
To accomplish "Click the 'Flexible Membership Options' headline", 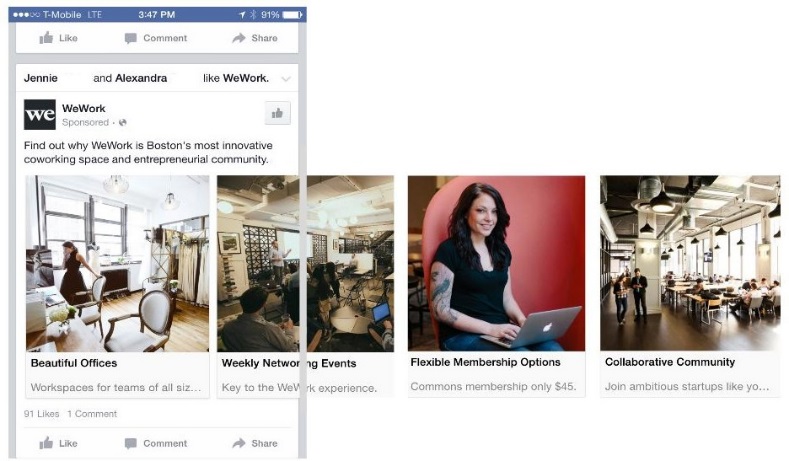I will [485, 362].
